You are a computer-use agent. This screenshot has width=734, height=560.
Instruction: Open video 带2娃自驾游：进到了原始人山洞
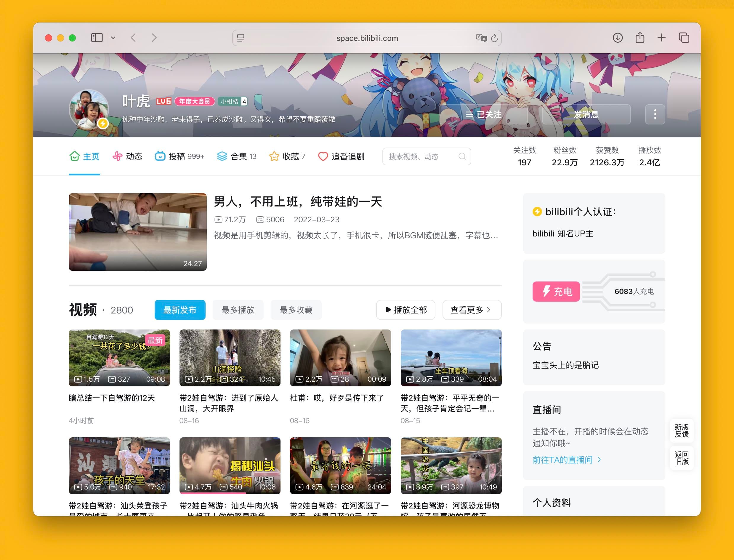[230, 358]
